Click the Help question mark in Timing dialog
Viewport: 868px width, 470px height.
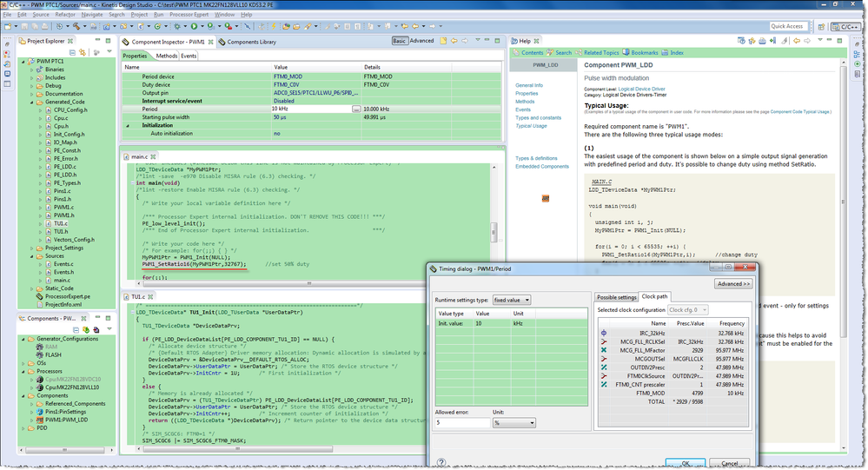[x=441, y=461]
